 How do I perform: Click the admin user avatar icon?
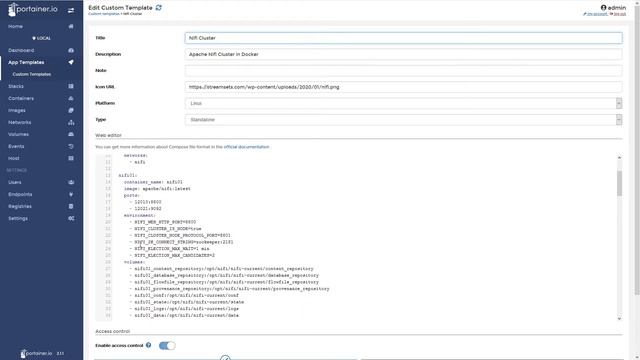[603, 7]
